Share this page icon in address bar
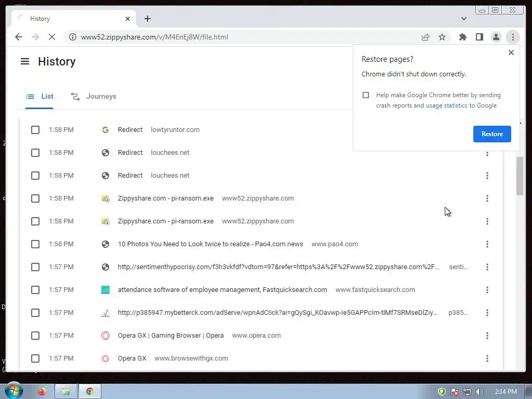Image resolution: width=532 pixels, height=399 pixels. [x=425, y=37]
